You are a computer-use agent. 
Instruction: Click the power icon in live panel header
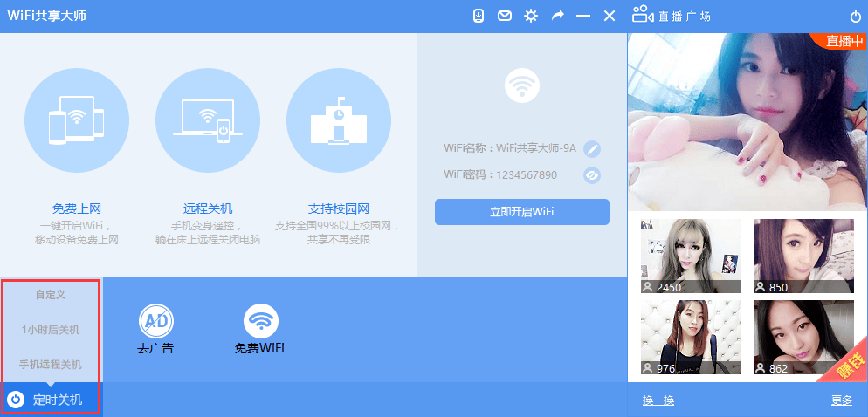click(x=856, y=16)
